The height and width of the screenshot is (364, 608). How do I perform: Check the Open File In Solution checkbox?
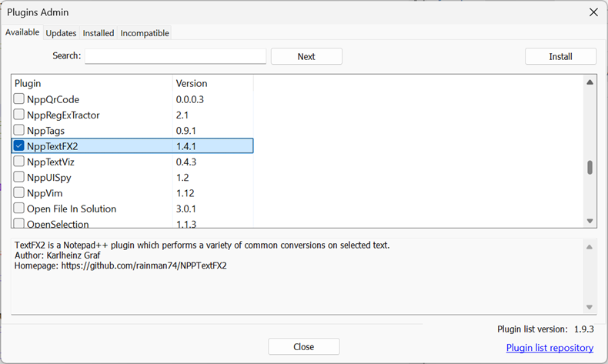[x=18, y=209]
